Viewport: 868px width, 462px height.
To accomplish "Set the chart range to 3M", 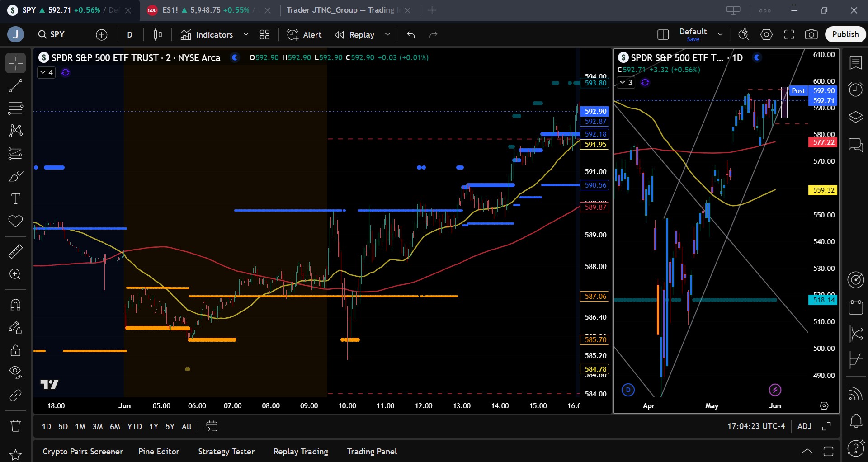I will (98, 426).
